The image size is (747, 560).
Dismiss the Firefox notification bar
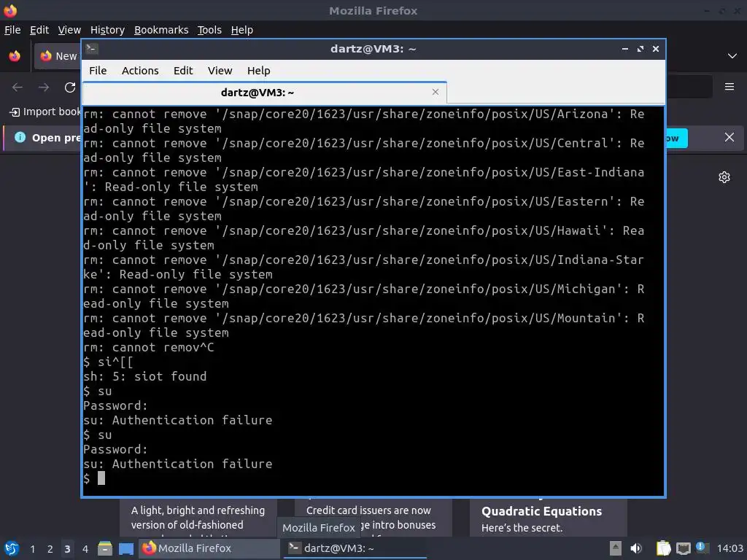pos(729,138)
